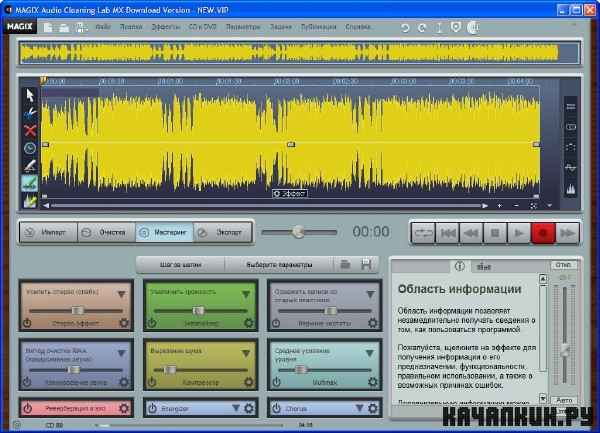Toggle power of yellow compressor panel

152,382
